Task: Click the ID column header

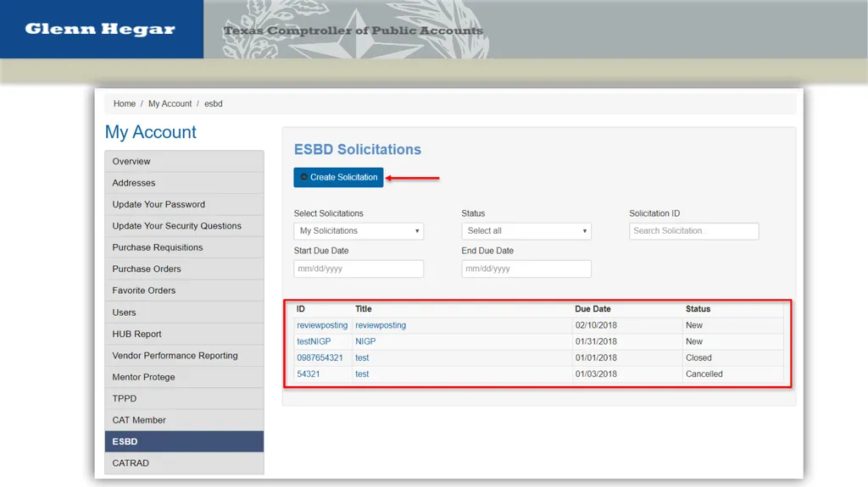Action: pyautogui.click(x=301, y=309)
